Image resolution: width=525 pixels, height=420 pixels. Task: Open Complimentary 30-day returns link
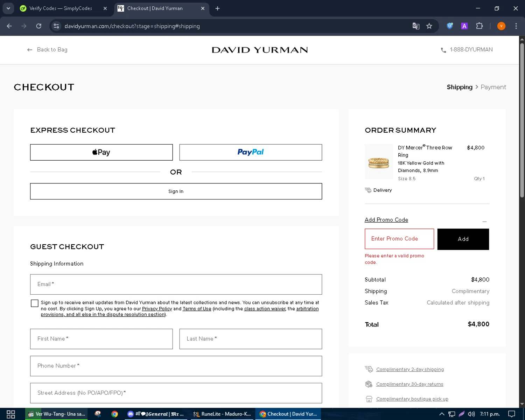click(x=409, y=384)
